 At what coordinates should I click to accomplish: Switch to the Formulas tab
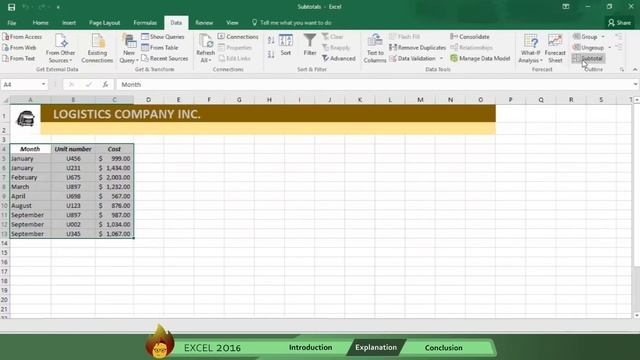pyautogui.click(x=145, y=23)
